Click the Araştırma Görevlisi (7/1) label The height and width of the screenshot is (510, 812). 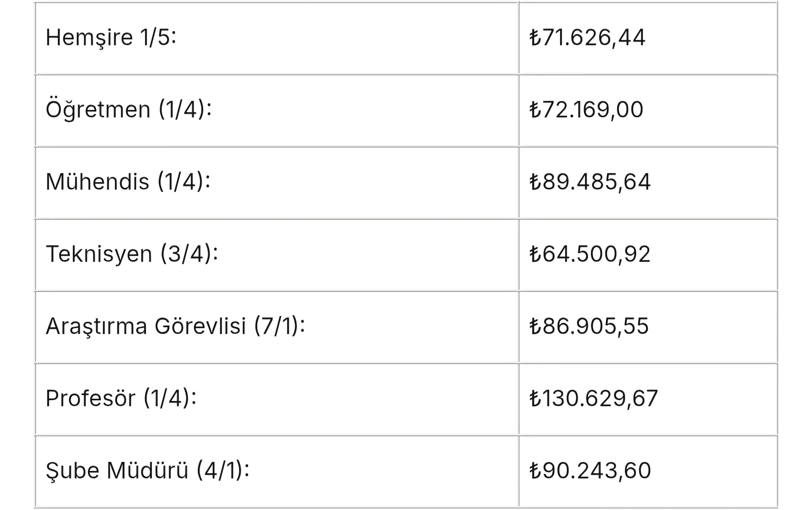(175, 326)
